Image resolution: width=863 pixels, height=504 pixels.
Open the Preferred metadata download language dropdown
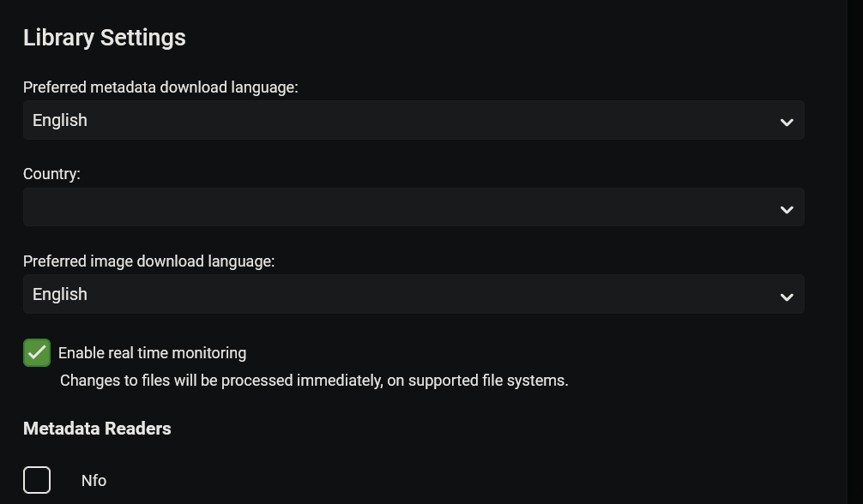click(x=412, y=120)
